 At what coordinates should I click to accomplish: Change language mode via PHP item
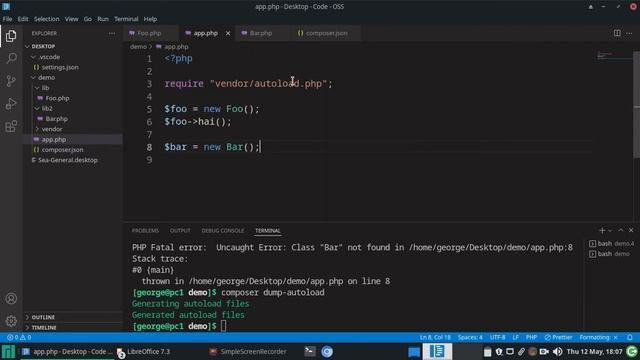point(531,338)
